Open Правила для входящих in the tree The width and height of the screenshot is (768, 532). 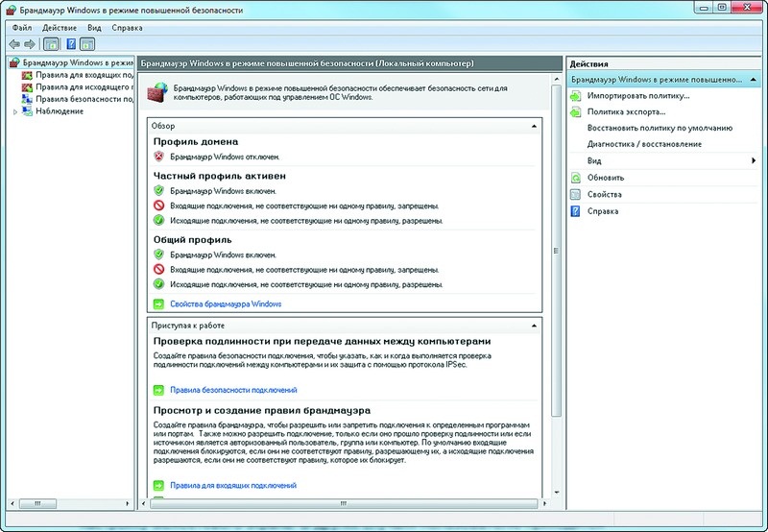pos(84,75)
